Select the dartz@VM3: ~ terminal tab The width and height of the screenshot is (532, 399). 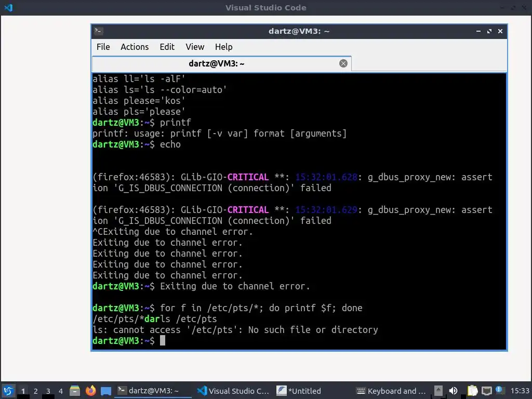pos(221,63)
